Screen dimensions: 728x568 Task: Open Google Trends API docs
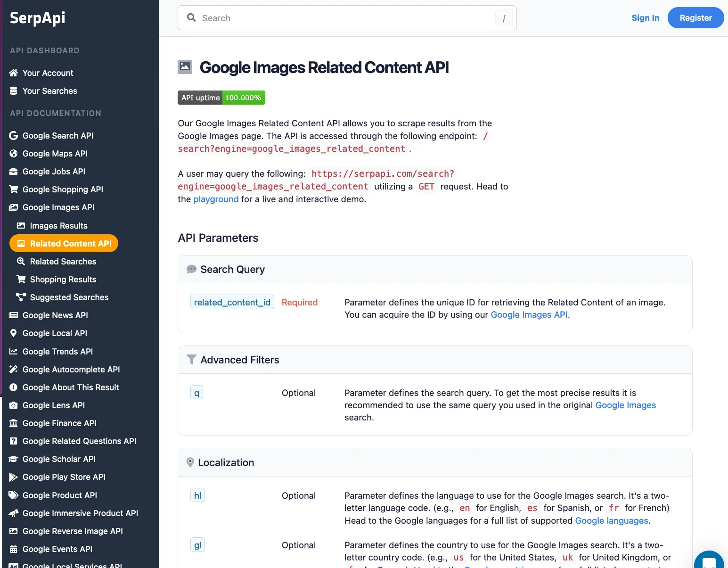coord(57,352)
